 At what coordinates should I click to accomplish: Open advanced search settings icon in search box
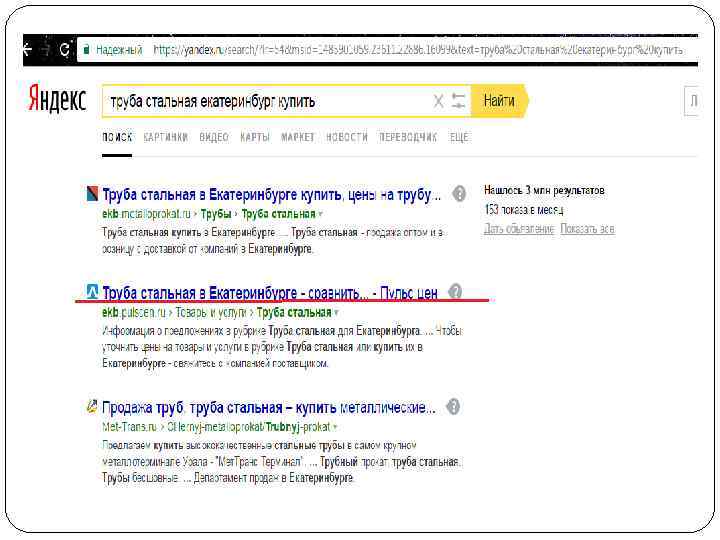coord(458,101)
